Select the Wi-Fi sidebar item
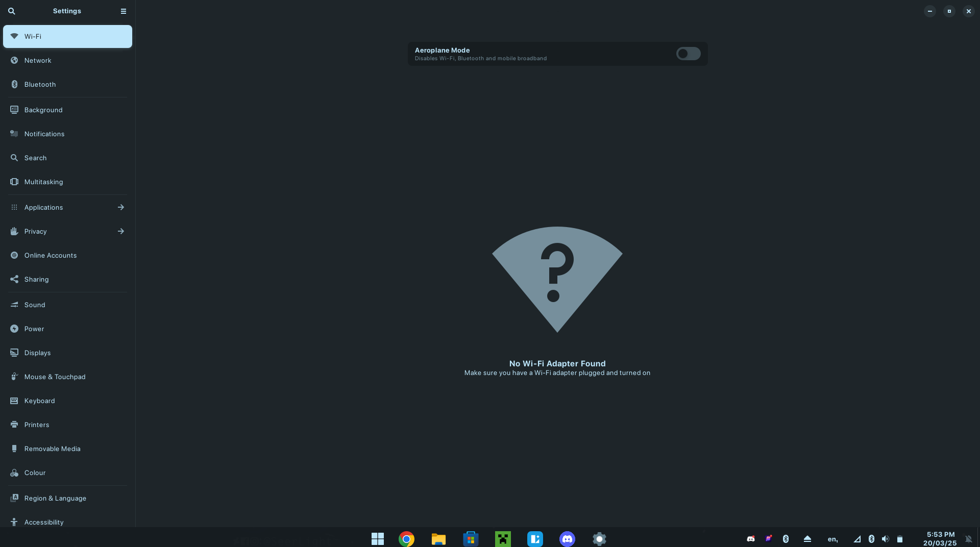This screenshot has height=547, width=980. [x=67, y=36]
